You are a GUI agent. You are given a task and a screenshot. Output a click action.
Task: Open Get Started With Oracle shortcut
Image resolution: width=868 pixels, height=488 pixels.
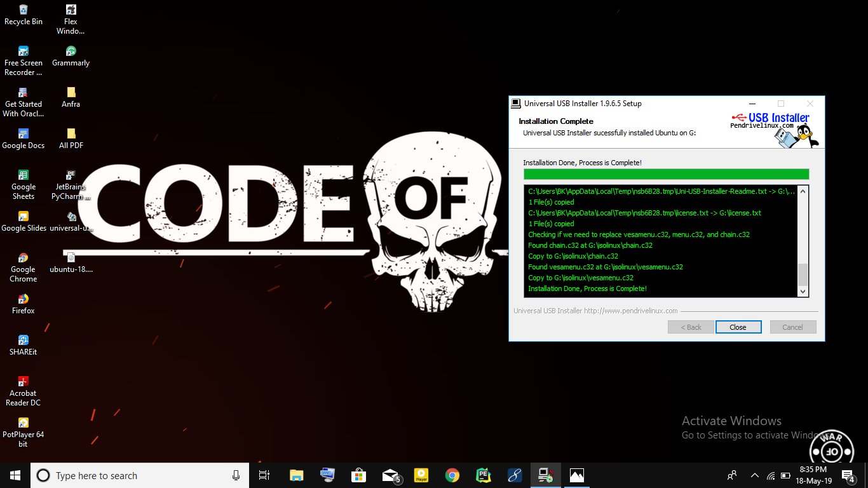coord(24,102)
